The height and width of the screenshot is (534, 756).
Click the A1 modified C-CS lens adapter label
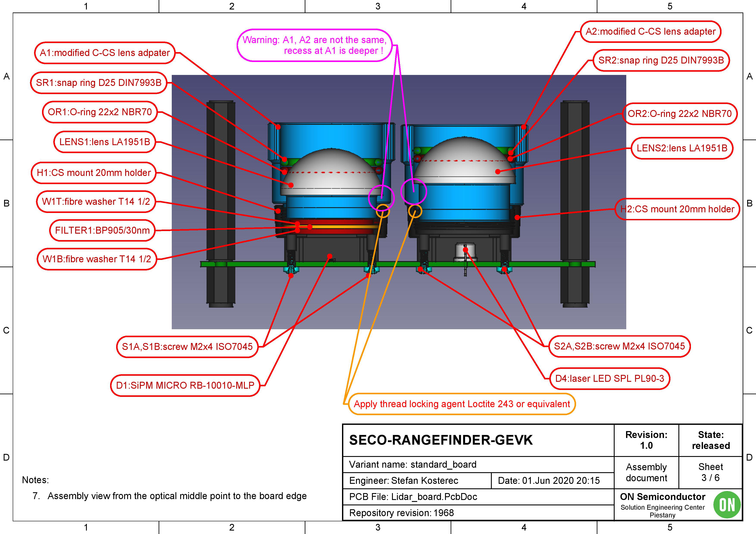(105, 53)
